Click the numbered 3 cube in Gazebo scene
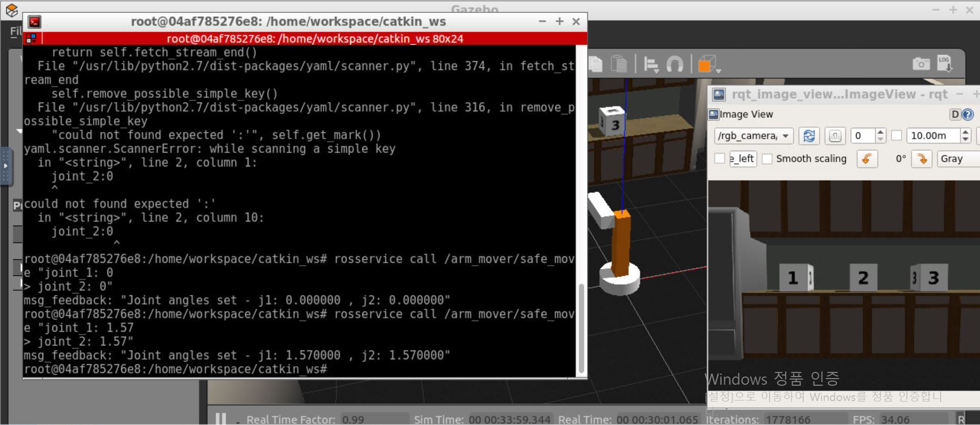The image size is (980, 425). [x=611, y=121]
